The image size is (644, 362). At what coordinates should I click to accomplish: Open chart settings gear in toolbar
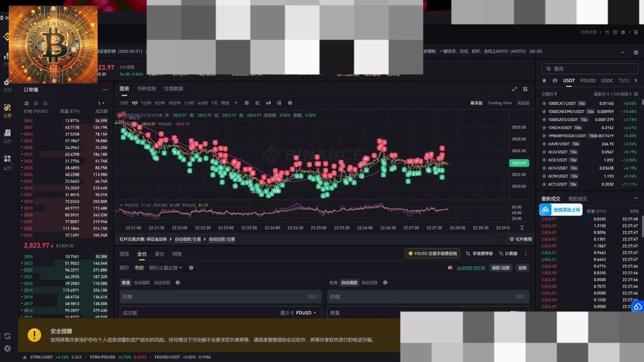(290, 103)
